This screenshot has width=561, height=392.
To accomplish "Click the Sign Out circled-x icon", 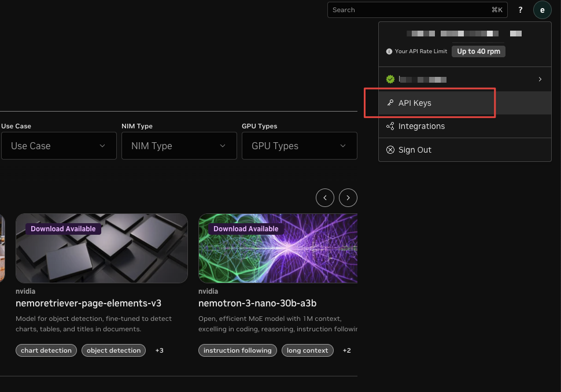I will (390, 150).
